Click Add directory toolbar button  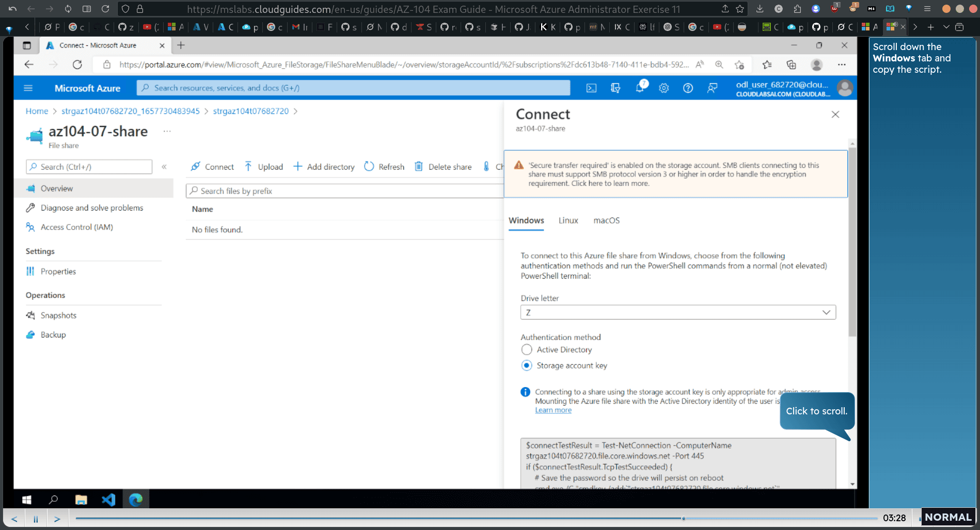click(x=324, y=167)
